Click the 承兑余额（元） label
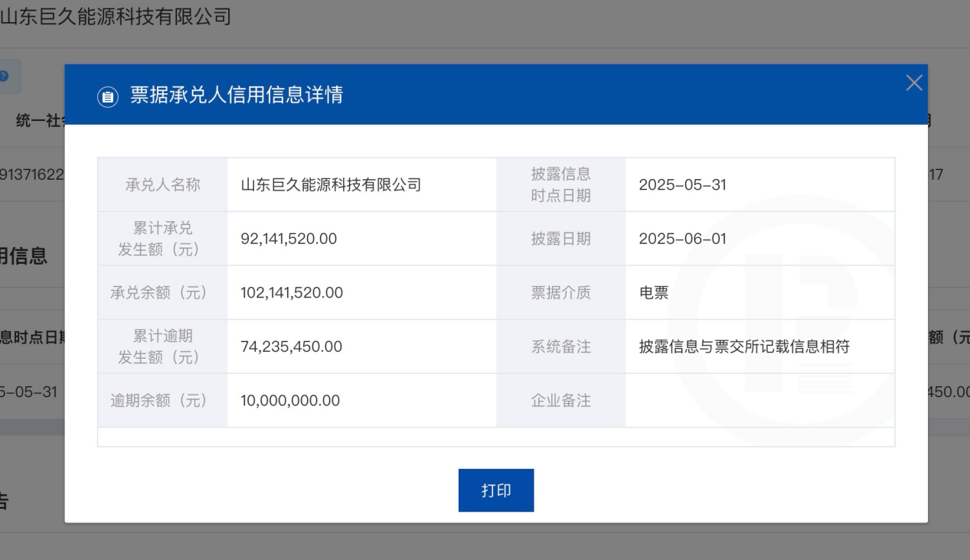970x560 pixels. [162, 292]
